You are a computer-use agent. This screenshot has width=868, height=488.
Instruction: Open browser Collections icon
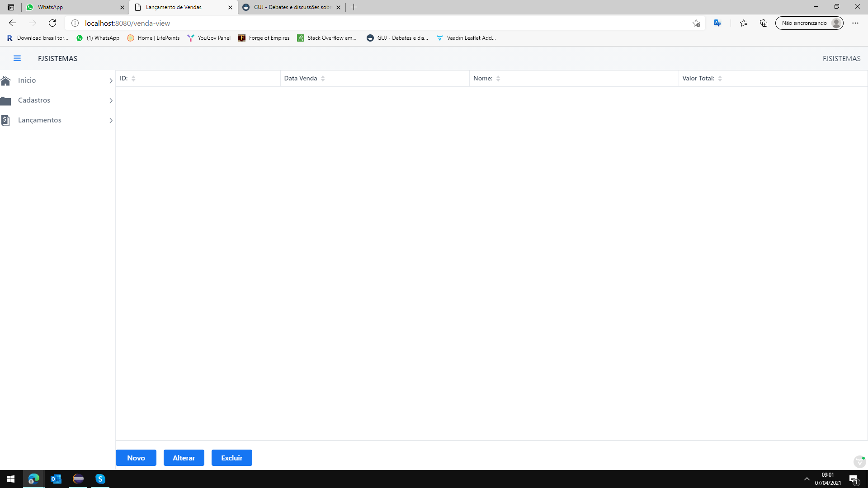(764, 23)
